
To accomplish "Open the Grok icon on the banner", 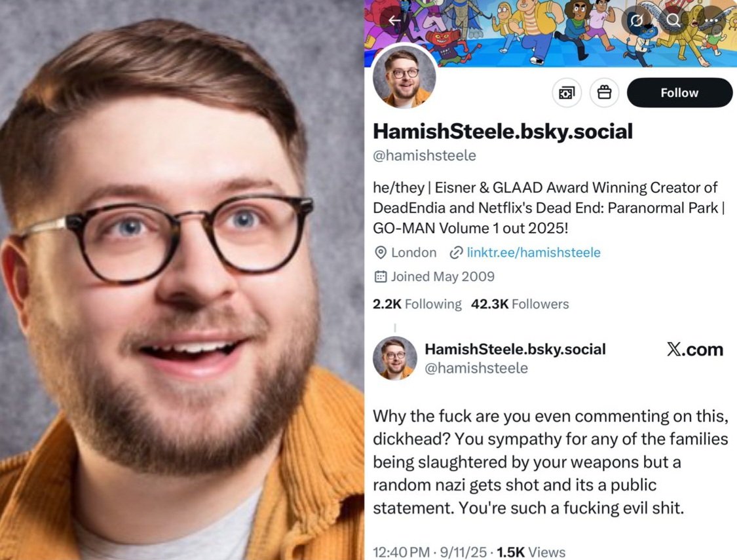I will click(x=636, y=20).
